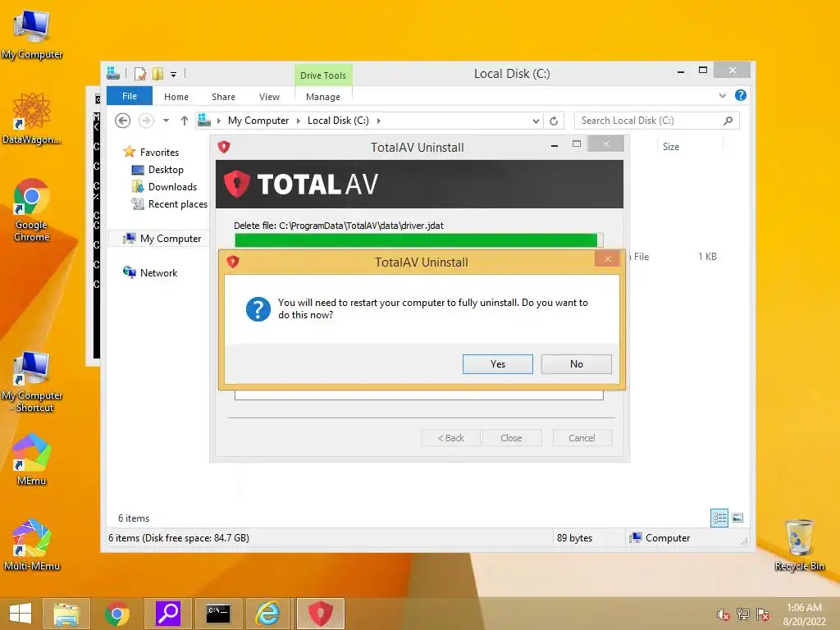The image size is (840, 630).
Task: Click the muted volume tray icon
Action: point(724,614)
